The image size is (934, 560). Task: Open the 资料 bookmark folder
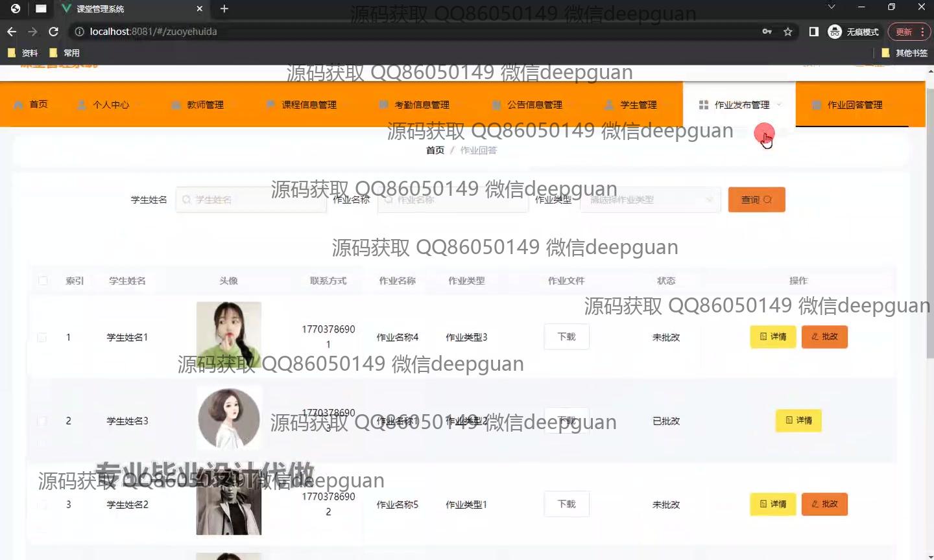point(23,53)
